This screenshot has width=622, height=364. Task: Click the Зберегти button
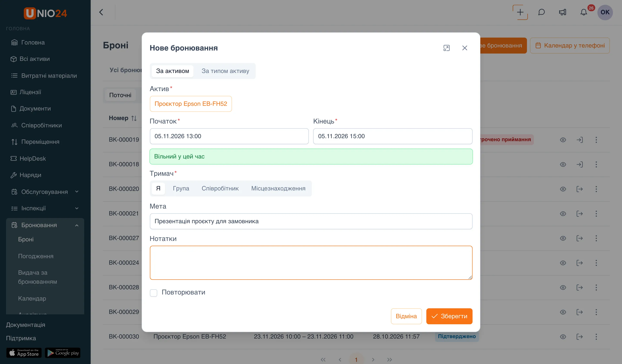(449, 316)
